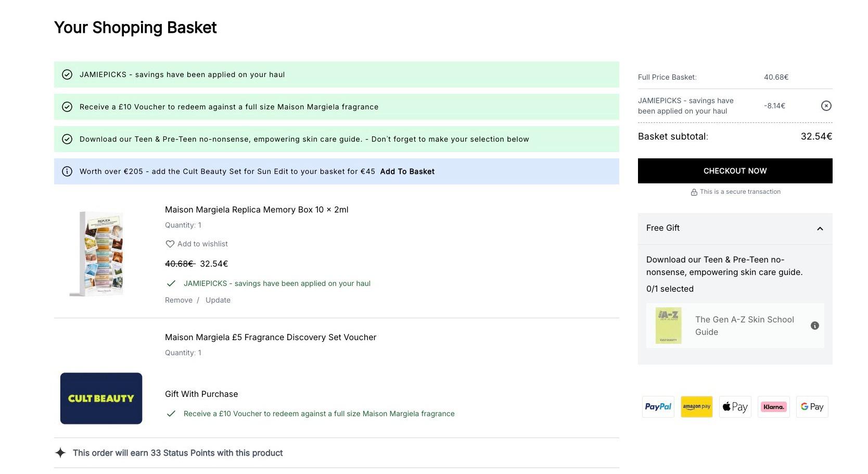Click the secure transaction lock icon
The image size is (868, 474).
pyautogui.click(x=694, y=192)
